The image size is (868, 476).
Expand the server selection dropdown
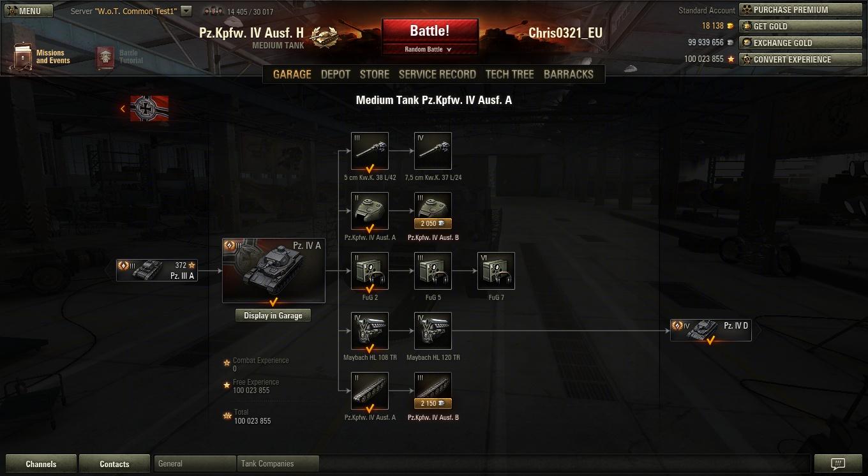[186, 11]
